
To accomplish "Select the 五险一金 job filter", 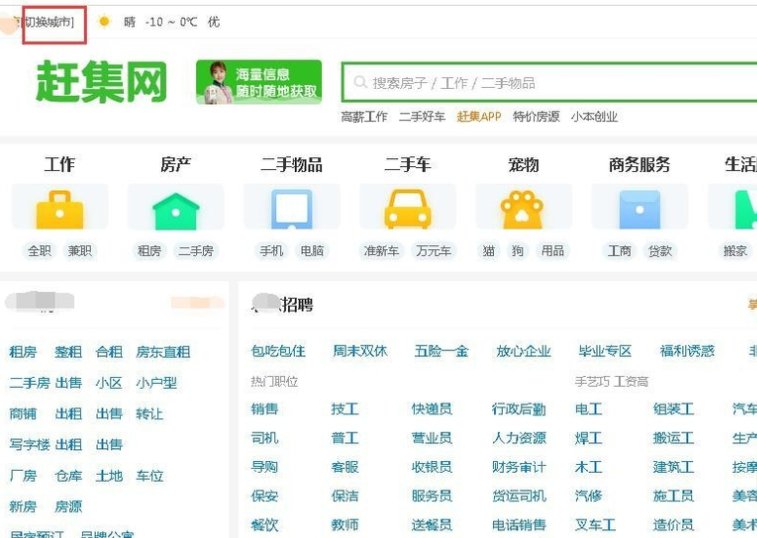I will coord(442,351).
